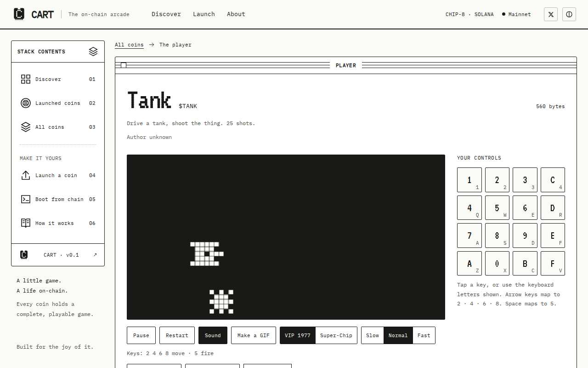Image resolution: width=588 pixels, height=368 pixels.
Task: Click the Boot from chain terminal icon
Action: coord(26,199)
